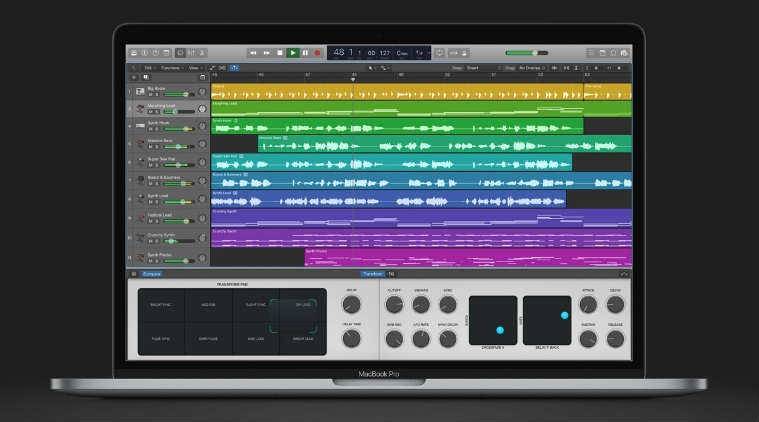Click the Stop transport button
Screen dimensions: 759x422
coord(280,52)
